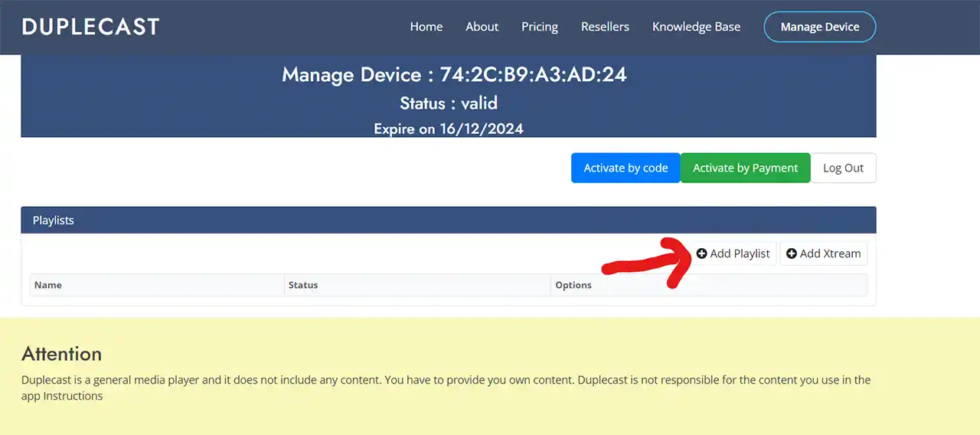
Task: Open the About page
Action: coord(482,27)
